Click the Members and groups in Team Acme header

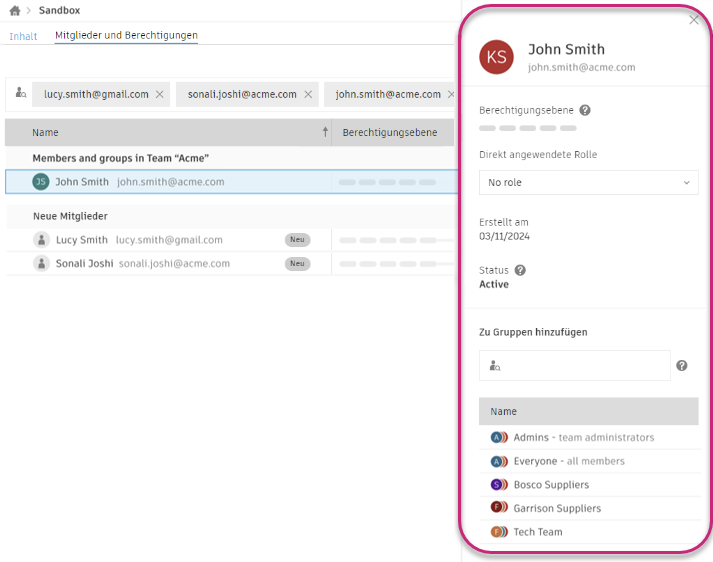coord(121,158)
